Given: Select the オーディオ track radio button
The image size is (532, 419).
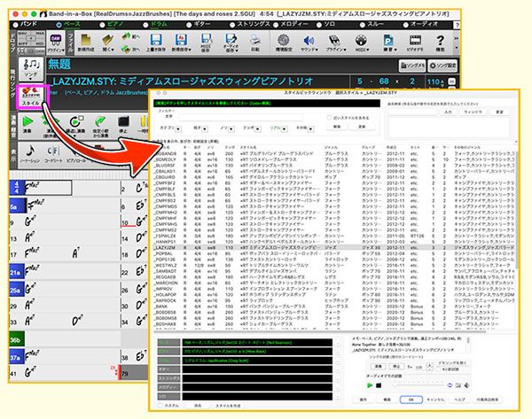Looking at the screenshot, I should [x=405, y=25].
